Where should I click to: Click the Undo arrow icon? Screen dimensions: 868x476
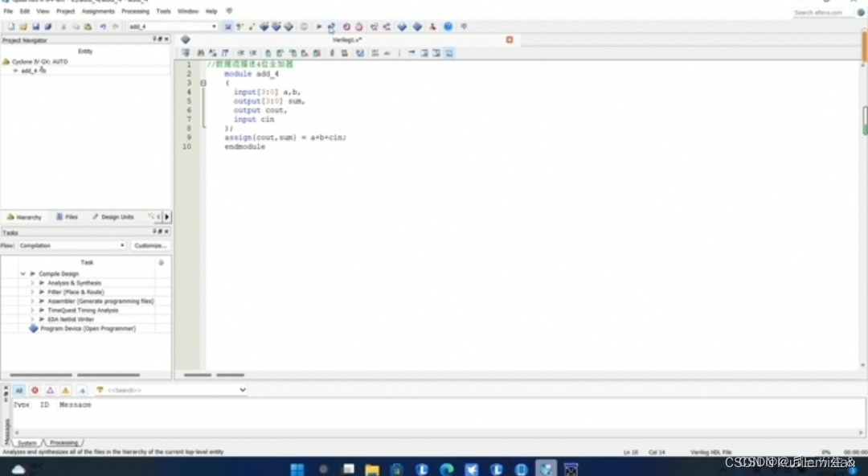click(103, 27)
